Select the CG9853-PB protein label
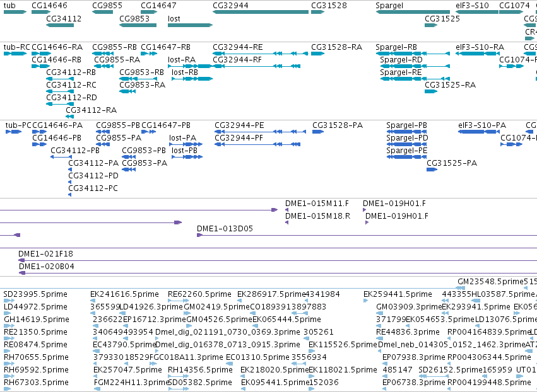Image resolution: width=537 pixels, height=392 pixels. tap(144, 151)
